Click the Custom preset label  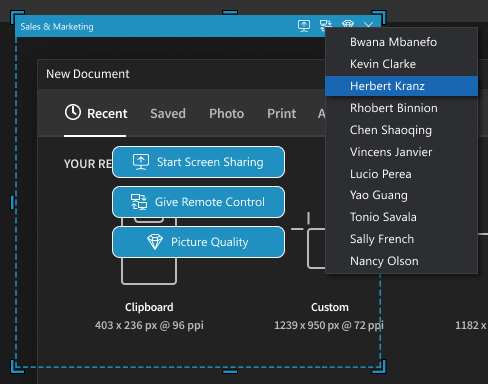coord(330,307)
